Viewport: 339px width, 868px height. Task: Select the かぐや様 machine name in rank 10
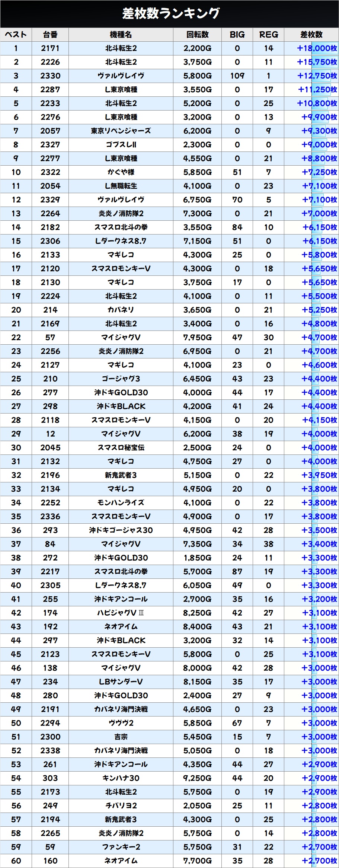121,172
